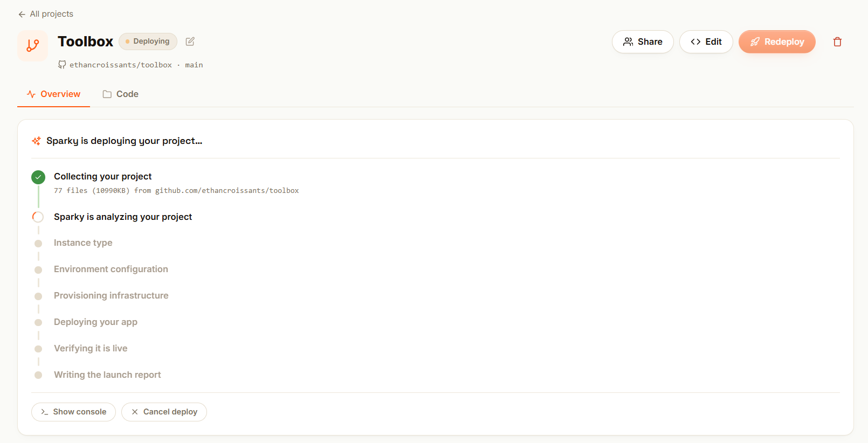Click the pending dot beside Instance type
Screen dimensions: 868x443
click(38, 244)
